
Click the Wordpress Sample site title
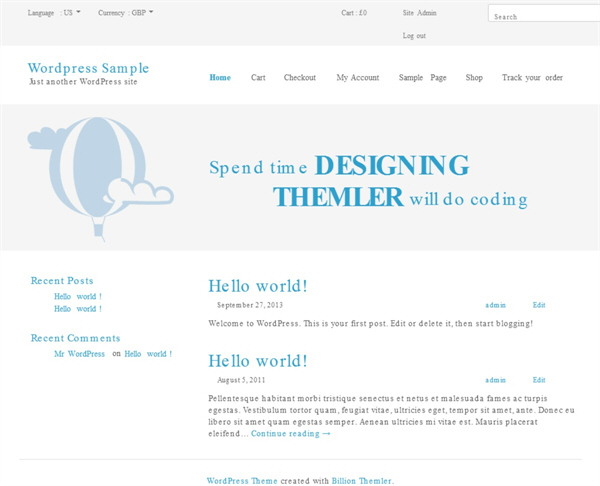coord(88,68)
